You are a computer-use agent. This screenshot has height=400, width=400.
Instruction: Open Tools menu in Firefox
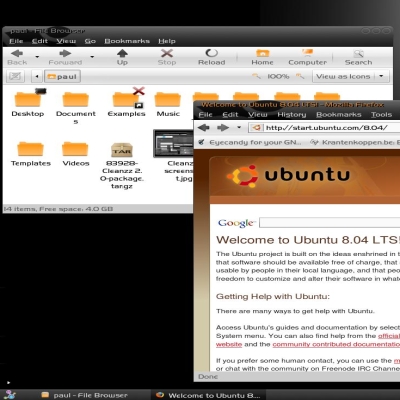[x=381, y=115]
